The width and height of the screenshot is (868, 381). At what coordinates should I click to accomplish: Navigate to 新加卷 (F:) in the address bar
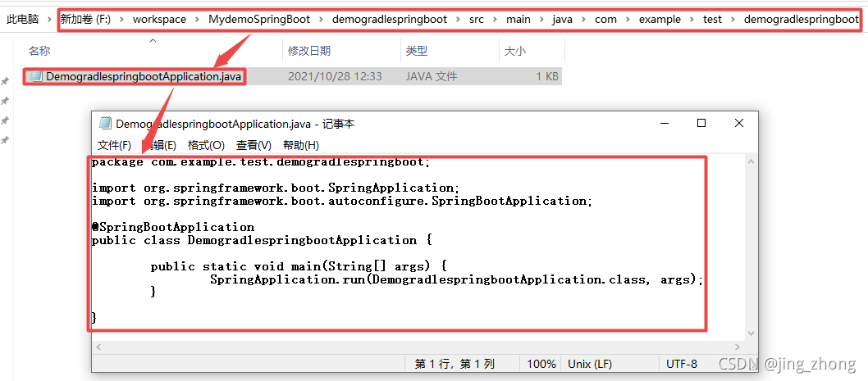click(x=85, y=20)
